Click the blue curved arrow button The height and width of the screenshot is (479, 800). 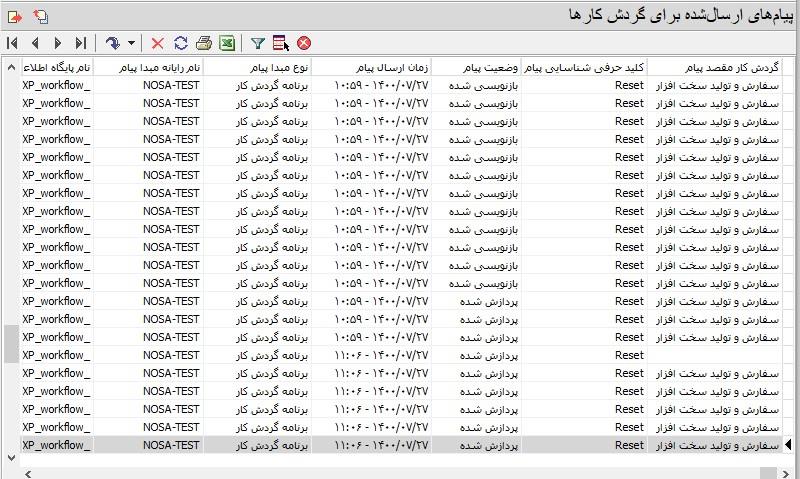point(113,43)
